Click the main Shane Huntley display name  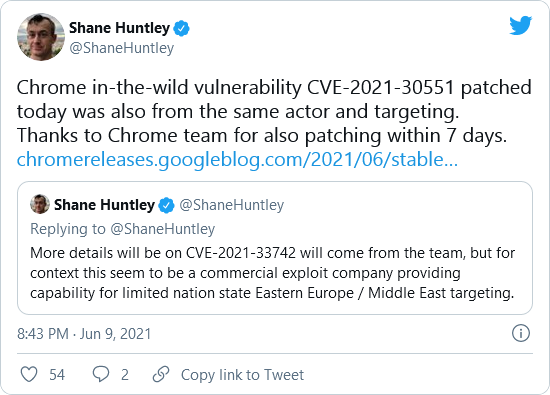point(119,28)
